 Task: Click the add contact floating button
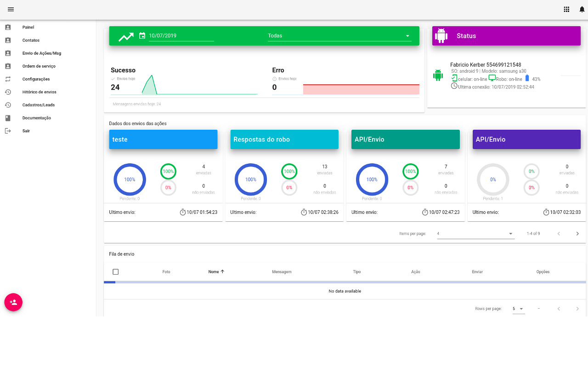click(x=13, y=302)
